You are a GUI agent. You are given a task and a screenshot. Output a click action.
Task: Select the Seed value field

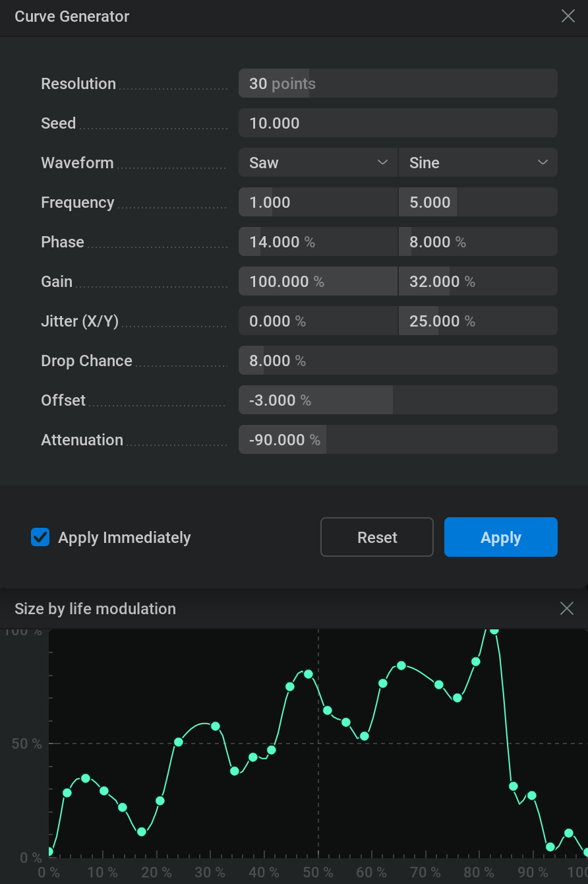[x=397, y=123]
